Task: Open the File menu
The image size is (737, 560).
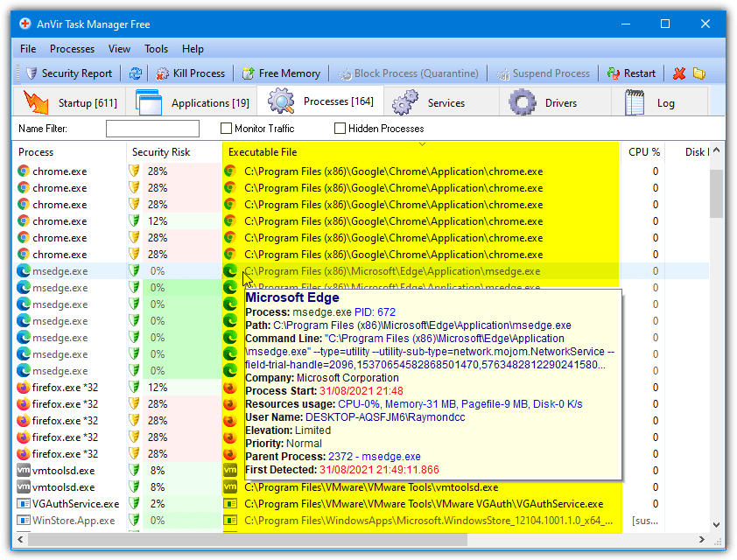Action: tap(28, 49)
